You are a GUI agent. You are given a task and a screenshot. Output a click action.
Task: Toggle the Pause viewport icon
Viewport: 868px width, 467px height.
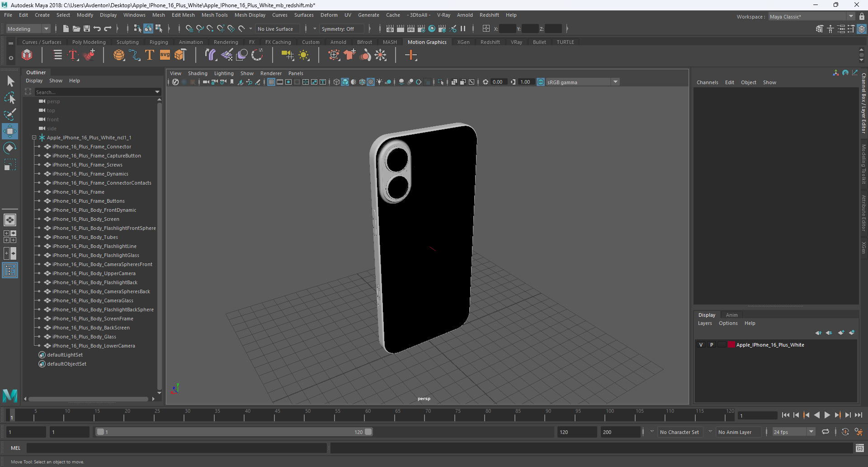463,29
